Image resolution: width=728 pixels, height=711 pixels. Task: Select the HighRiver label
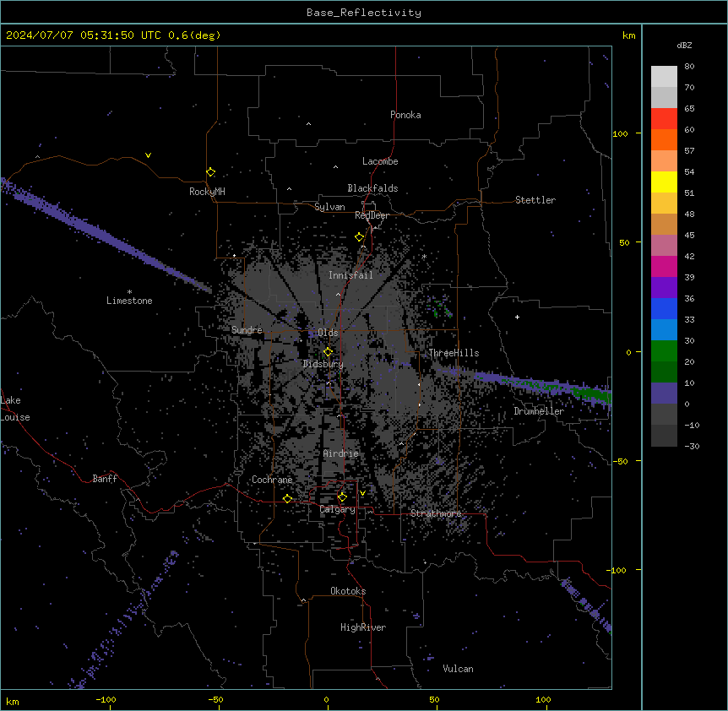[x=363, y=627]
